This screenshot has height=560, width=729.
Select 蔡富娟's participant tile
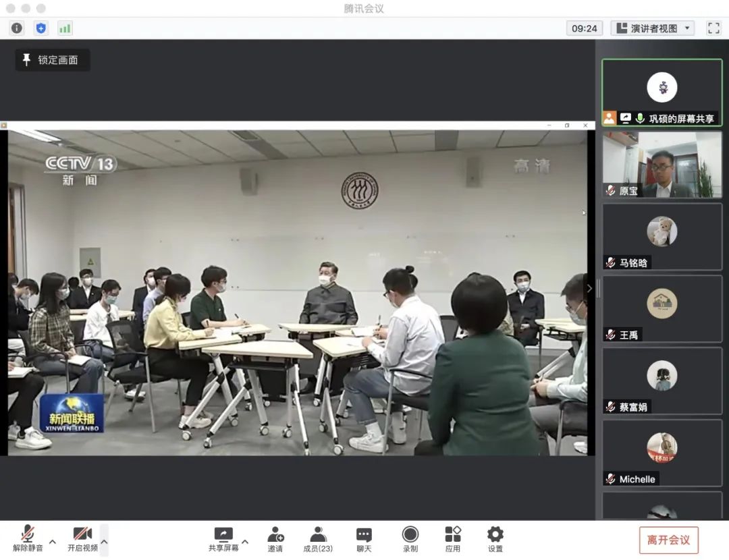[662, 381]
